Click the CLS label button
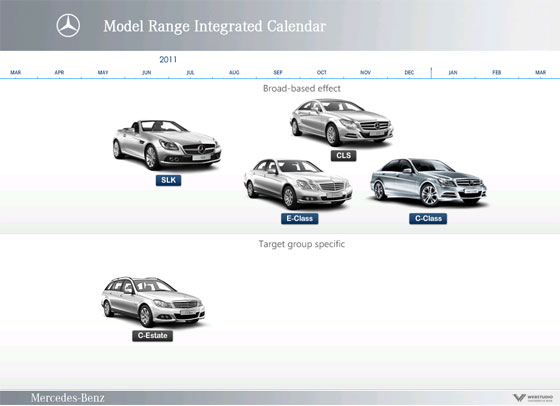The image size is (560, 406). click(344, 155)
